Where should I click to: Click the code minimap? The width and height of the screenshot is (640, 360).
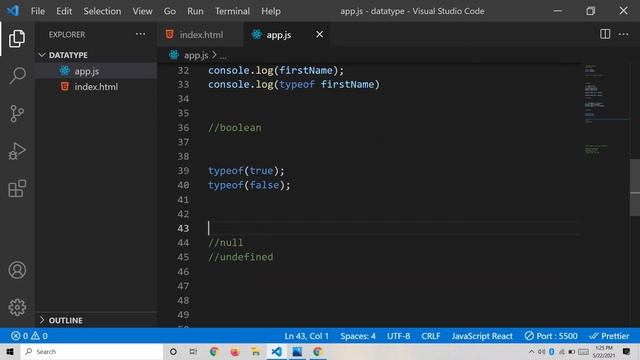click(x=606, y=110)
